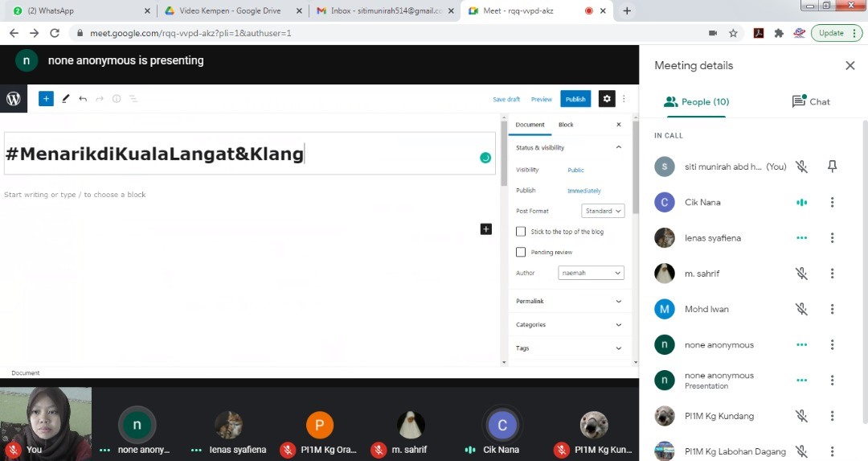Open the Author naemah dropdown
The width and height of the screenshot is (868, 461).
click(591, 274)
